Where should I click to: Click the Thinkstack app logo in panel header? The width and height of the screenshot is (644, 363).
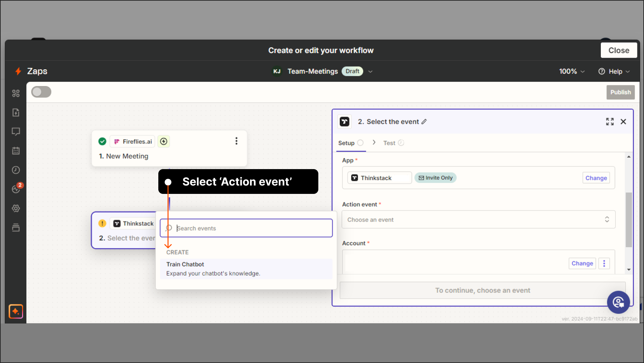(x=344, y=122)
